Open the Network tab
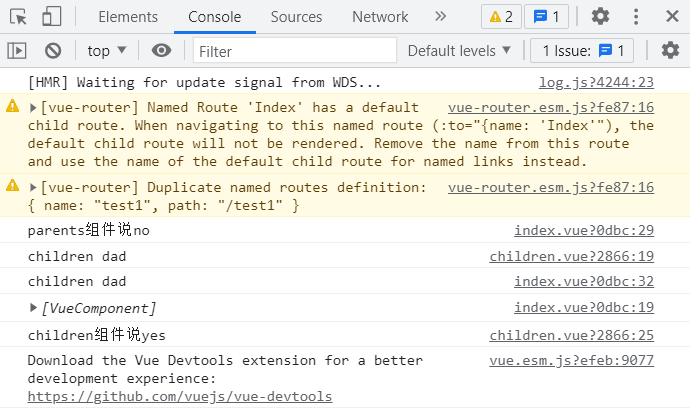This screenshot has width=690, height=414. (x=380, y=17)
